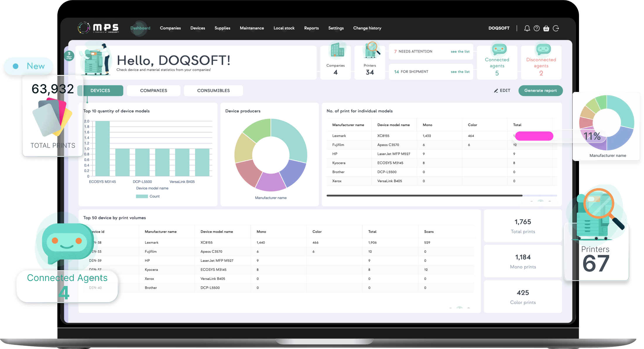Click Apeos C3570 in individual models table
644x349 pixels.
(x=388, y=145)
